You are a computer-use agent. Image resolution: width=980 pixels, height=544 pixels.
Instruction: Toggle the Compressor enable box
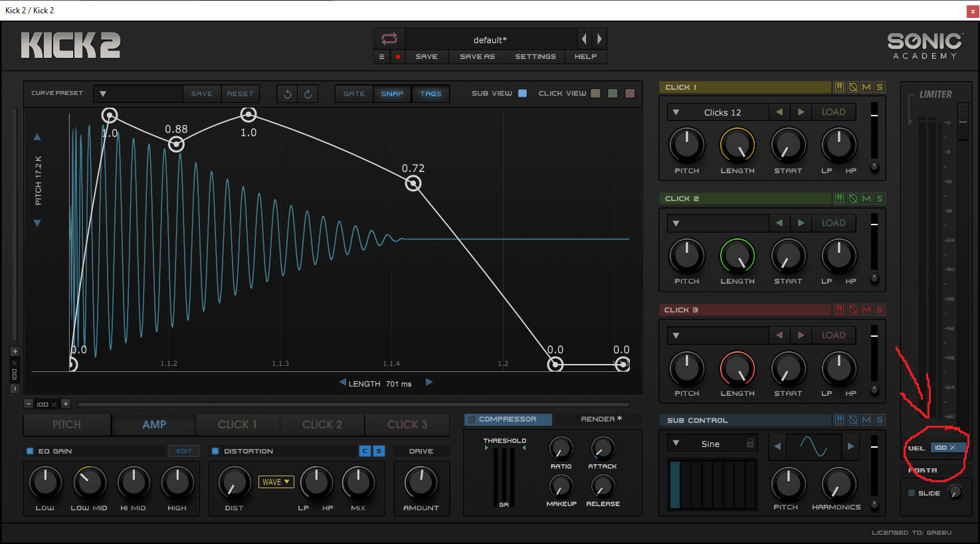coord(472,419)
